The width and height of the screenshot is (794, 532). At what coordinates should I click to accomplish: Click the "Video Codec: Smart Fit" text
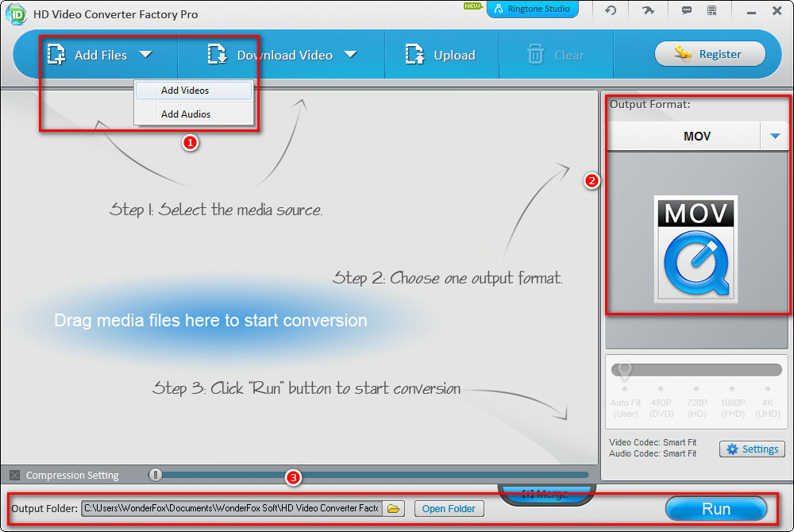653,442
